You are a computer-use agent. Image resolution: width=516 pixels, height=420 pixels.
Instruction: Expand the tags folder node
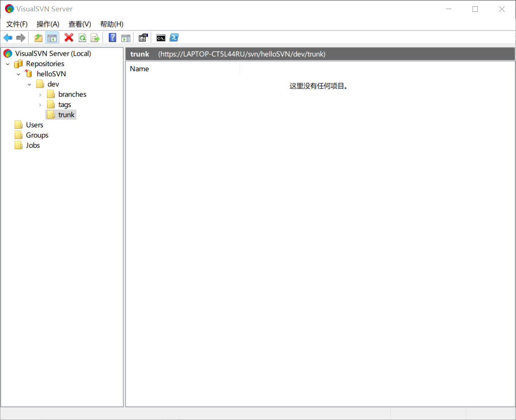coord(40,105)
